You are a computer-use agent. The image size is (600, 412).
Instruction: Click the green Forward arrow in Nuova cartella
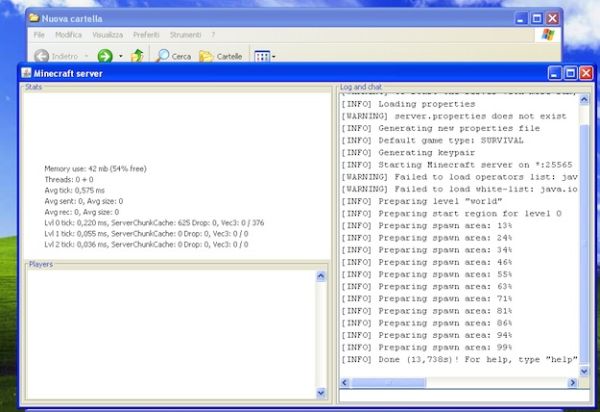click(105, 56)
